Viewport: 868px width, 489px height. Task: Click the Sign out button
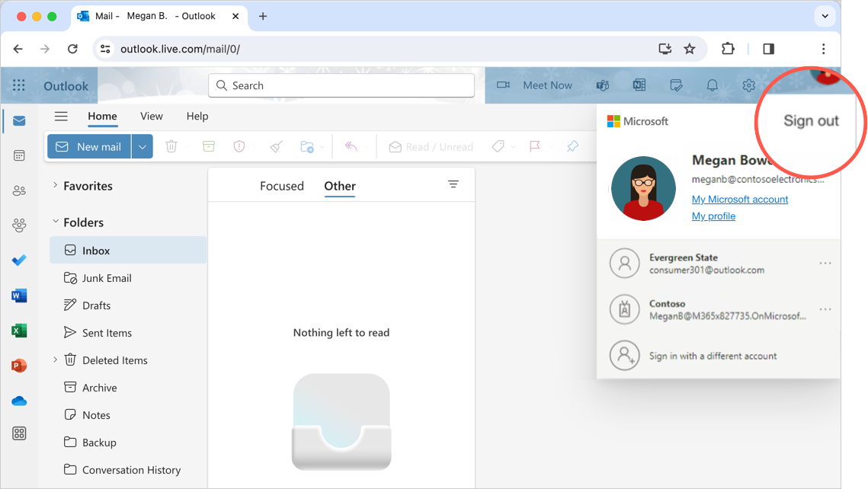[x=810, y=120]
